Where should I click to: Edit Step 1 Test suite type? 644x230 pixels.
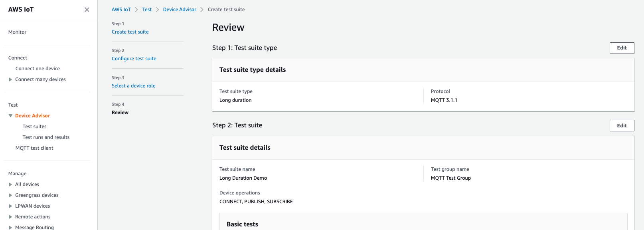coord(622,48)
